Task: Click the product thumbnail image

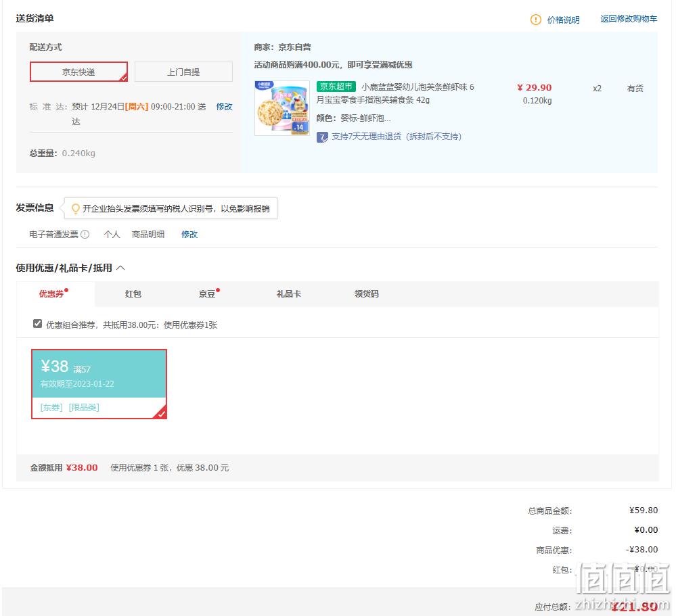Action: click(x=282, y=108)
